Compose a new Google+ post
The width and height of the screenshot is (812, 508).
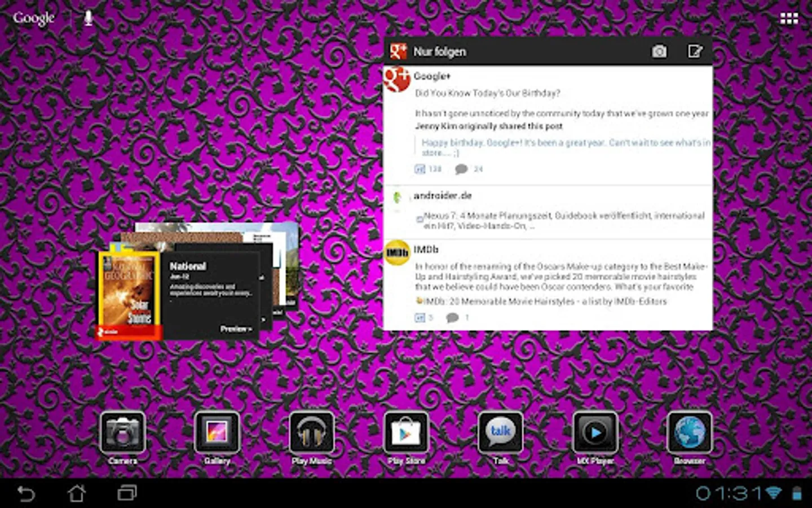(695, 51)
